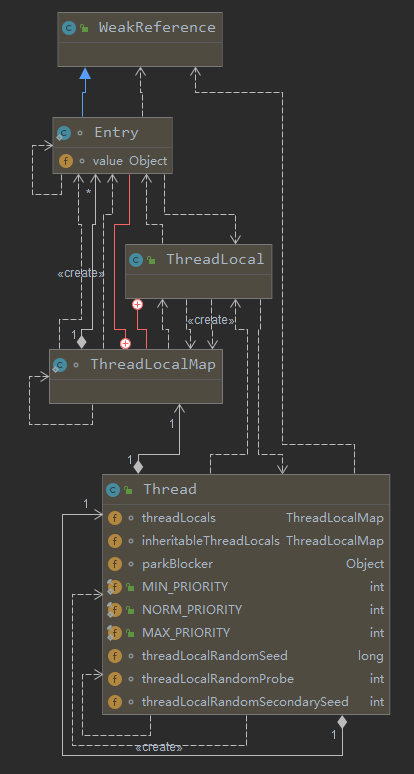Click the static field icon for MAX_PRIORITY
Screen dimensions: 414x774
114,633
